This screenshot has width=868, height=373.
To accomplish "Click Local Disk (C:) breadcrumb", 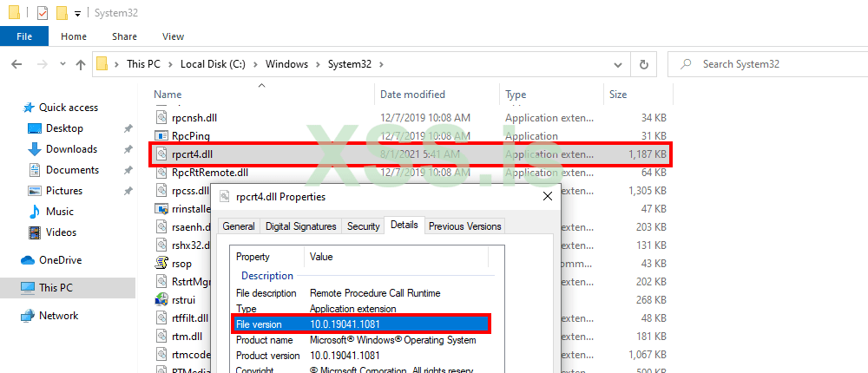I will click(x=214, y=64).
